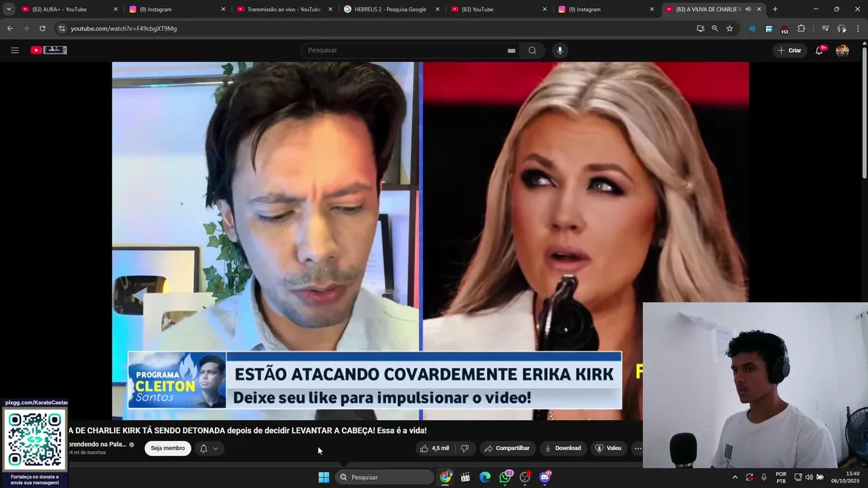Image resolution: width=868 pixels, height=488 pixels.
Task: Like the video showing 4,5 mil
Action: click(x=434, y=448)
